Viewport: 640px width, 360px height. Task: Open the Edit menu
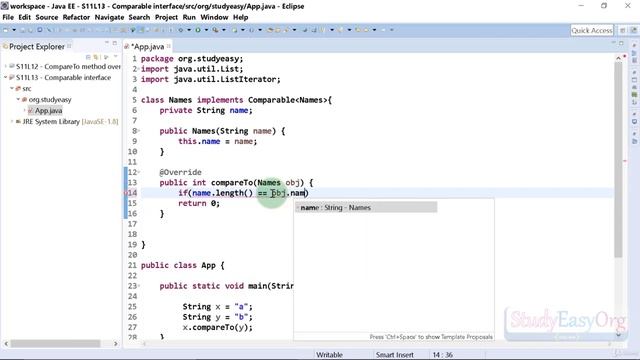point(24,17)
